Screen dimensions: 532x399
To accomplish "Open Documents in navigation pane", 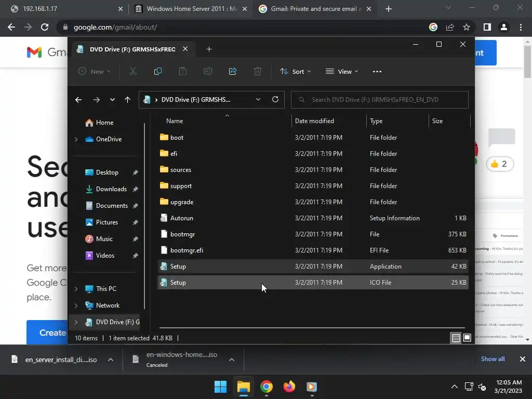I will point(112,206).
